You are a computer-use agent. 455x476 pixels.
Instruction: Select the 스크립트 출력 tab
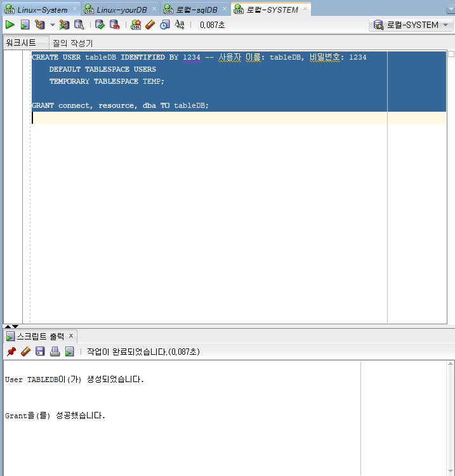coord(40,336)
